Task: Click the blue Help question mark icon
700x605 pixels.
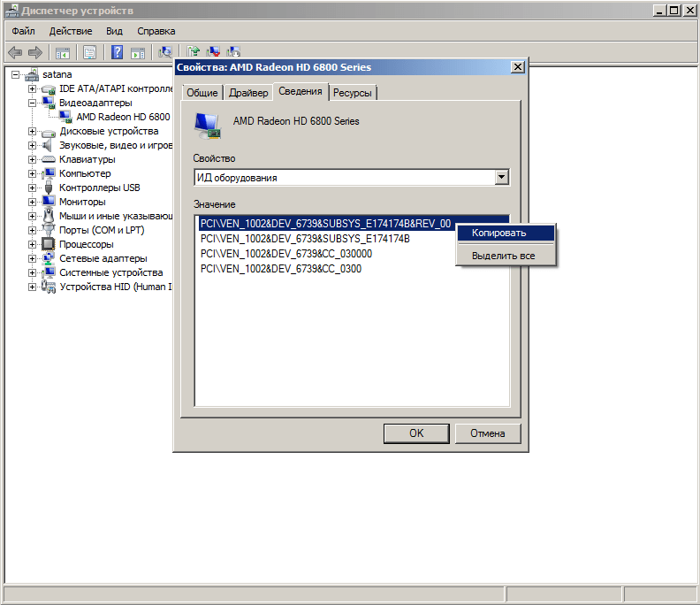Action: pyautogui.click(x=117, y=52)
